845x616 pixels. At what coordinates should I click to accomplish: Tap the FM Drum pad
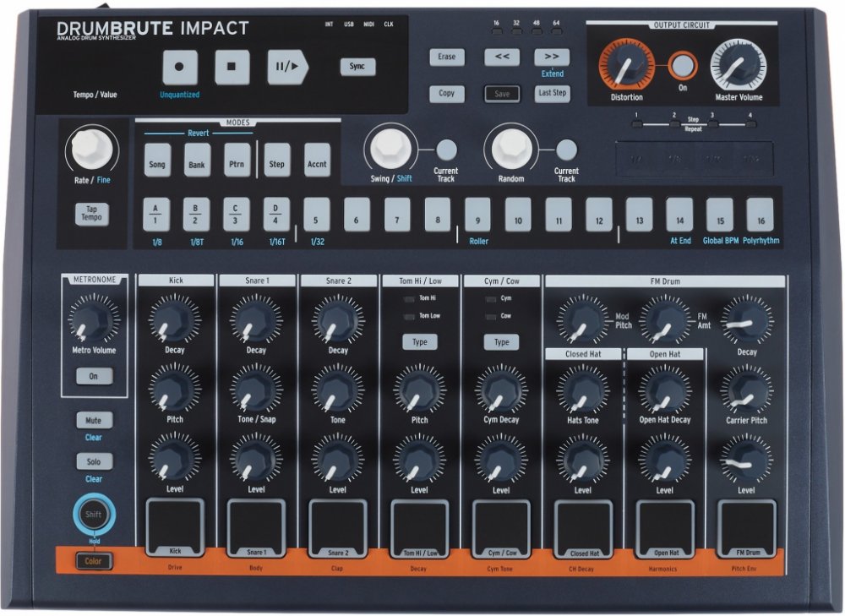tap(746, 525)
